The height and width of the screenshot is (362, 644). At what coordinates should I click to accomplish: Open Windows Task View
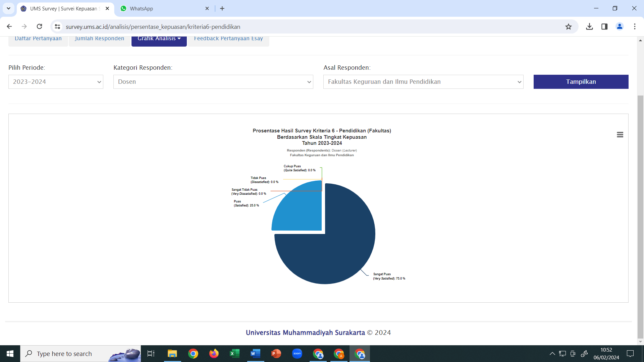click(151, 354)
